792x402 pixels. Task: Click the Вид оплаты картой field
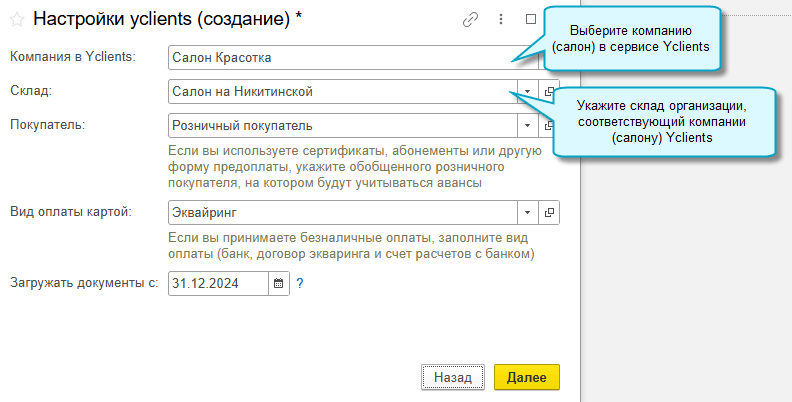point(340,213)
